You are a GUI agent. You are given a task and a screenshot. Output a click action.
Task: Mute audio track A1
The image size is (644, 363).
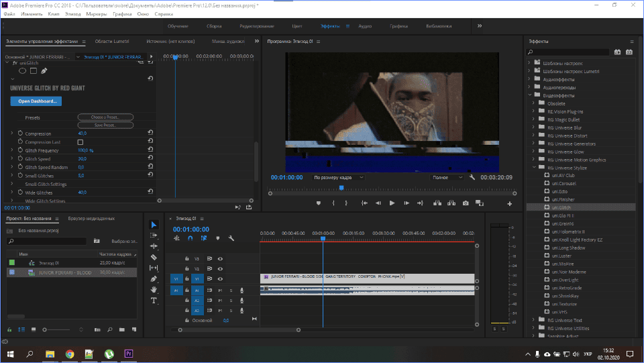pyautogui.click(x=220, y=291)
